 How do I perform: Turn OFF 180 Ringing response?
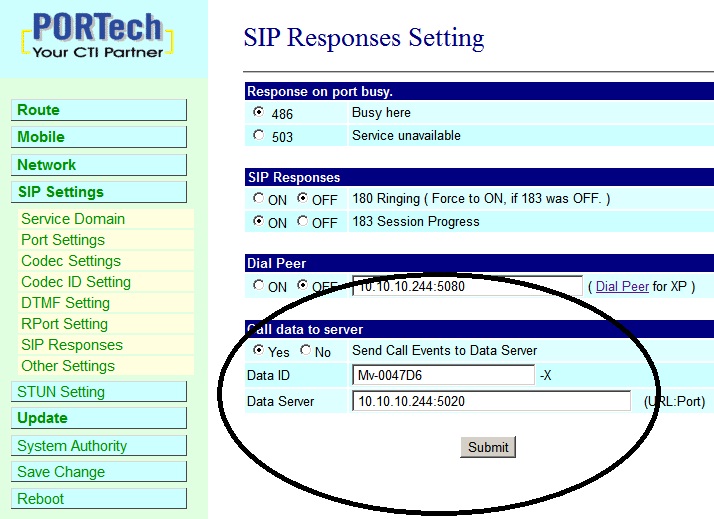[302, 198]
